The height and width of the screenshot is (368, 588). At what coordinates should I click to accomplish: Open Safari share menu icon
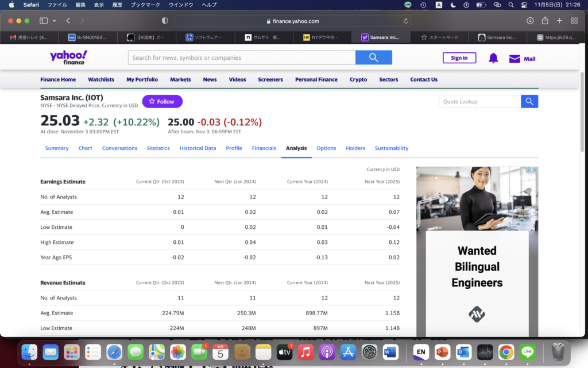544,21
